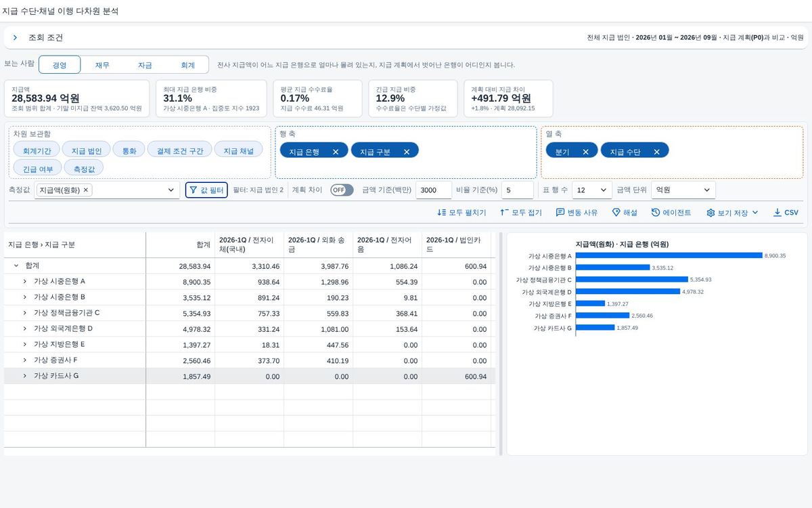
Task: Toggle the 계획 차이 switch
Action: pyautogui.click(x=342, y=190)
